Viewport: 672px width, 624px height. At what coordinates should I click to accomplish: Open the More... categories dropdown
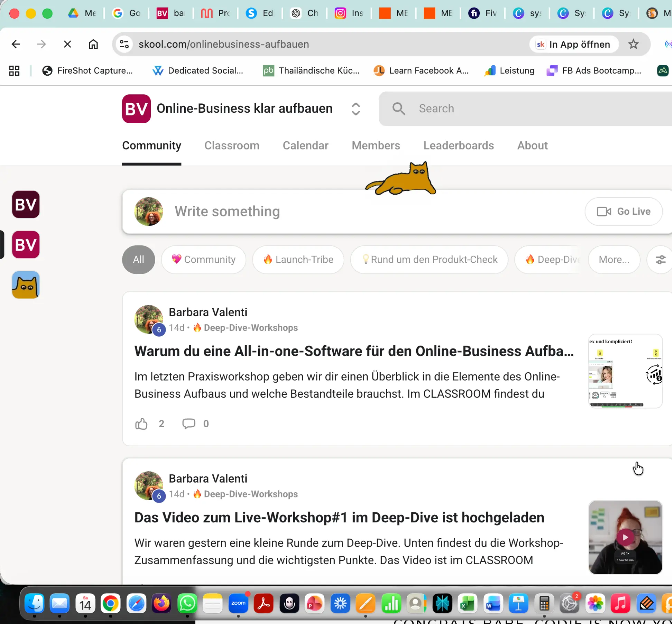(x=614, y=260)
